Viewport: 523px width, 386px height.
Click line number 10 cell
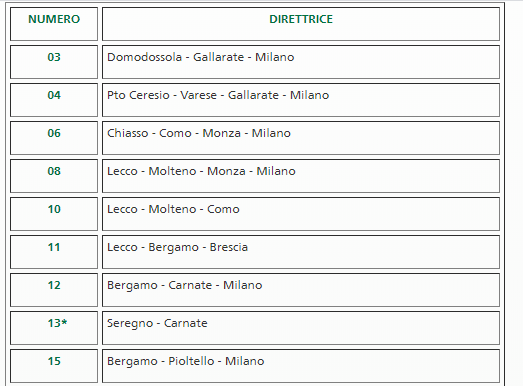click(54, 214)
